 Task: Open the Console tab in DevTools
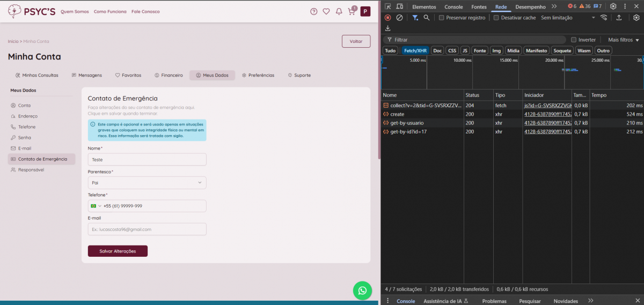453,7
